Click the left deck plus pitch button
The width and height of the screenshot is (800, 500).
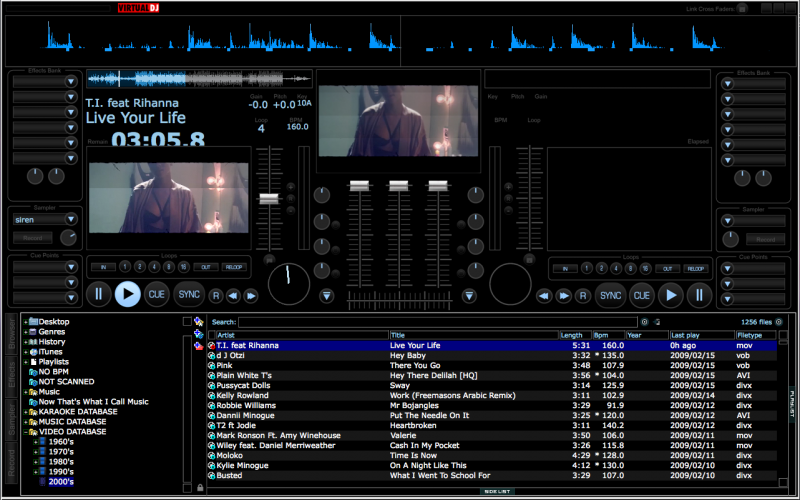coord(290,187)
